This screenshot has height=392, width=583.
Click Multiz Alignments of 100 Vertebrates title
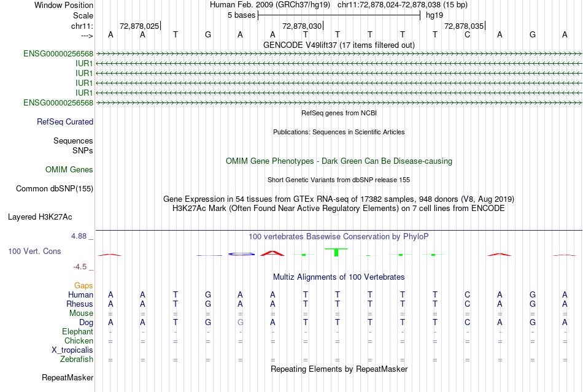click(339, 277)
